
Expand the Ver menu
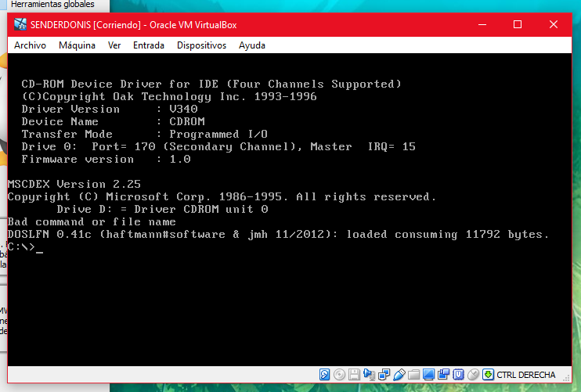pyautogui.click(x=114, y=45)
